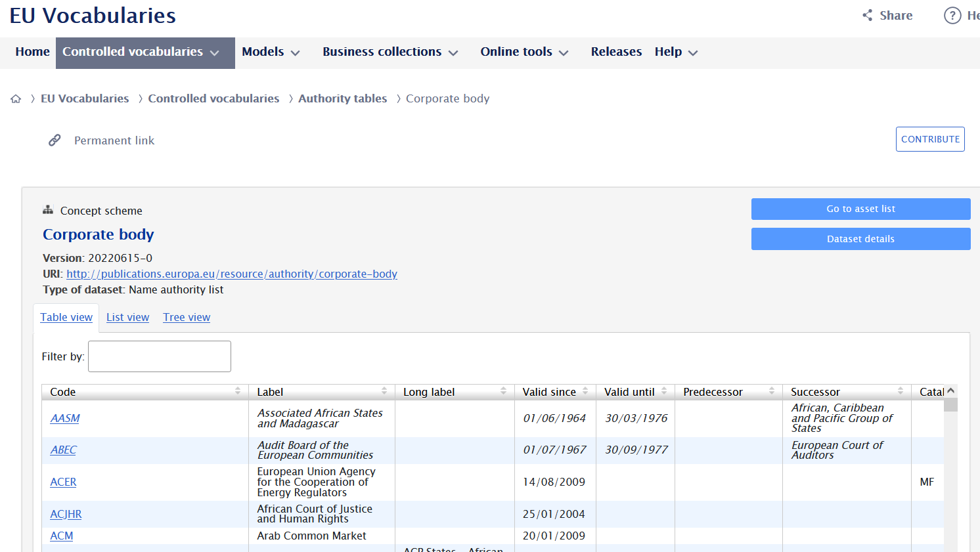Click the Permanent link text
The width and height of the screenshot is (980, 552).
point(114,140)
